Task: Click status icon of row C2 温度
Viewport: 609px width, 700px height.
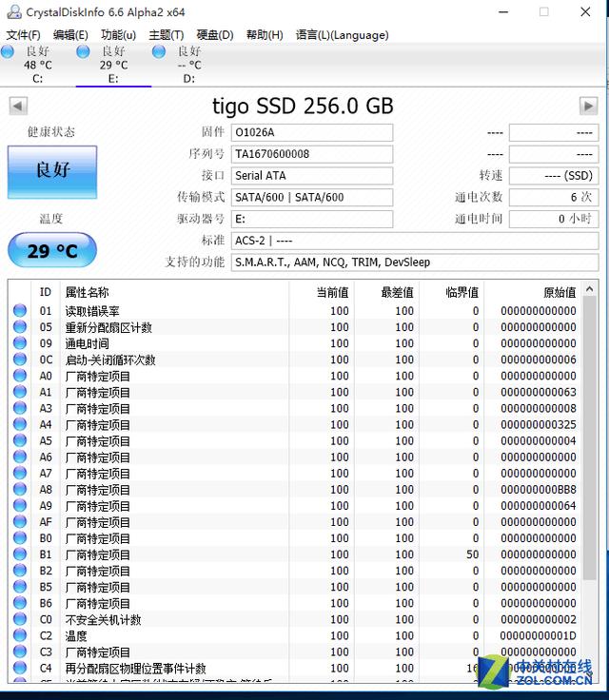Action: [x=20, y=634]
